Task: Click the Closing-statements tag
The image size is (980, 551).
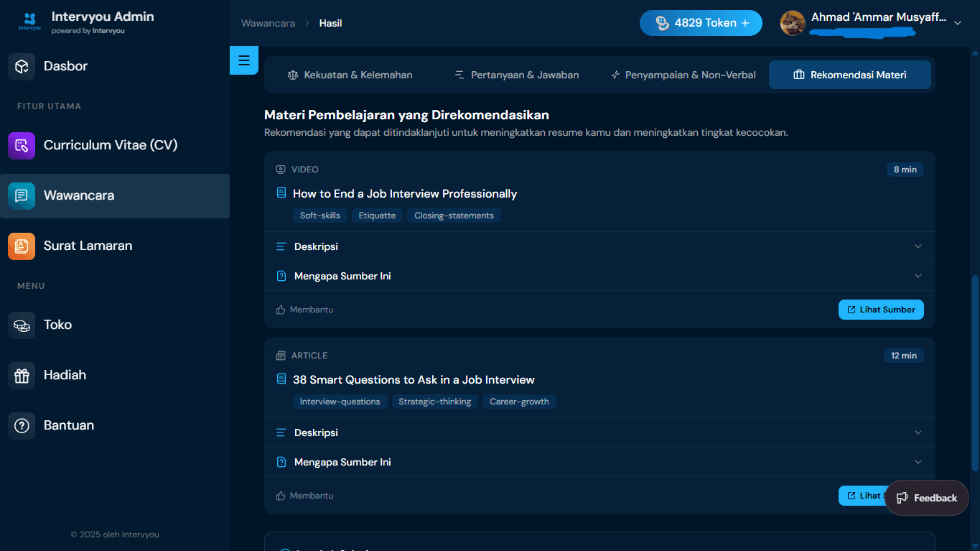Action: coord(454,216)
